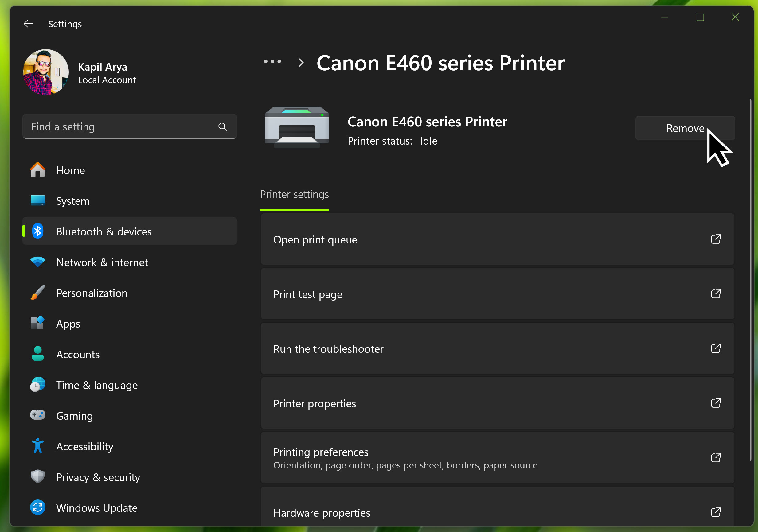Open Printer properties external link icon

pyautogui.click(x=716, y=403)
